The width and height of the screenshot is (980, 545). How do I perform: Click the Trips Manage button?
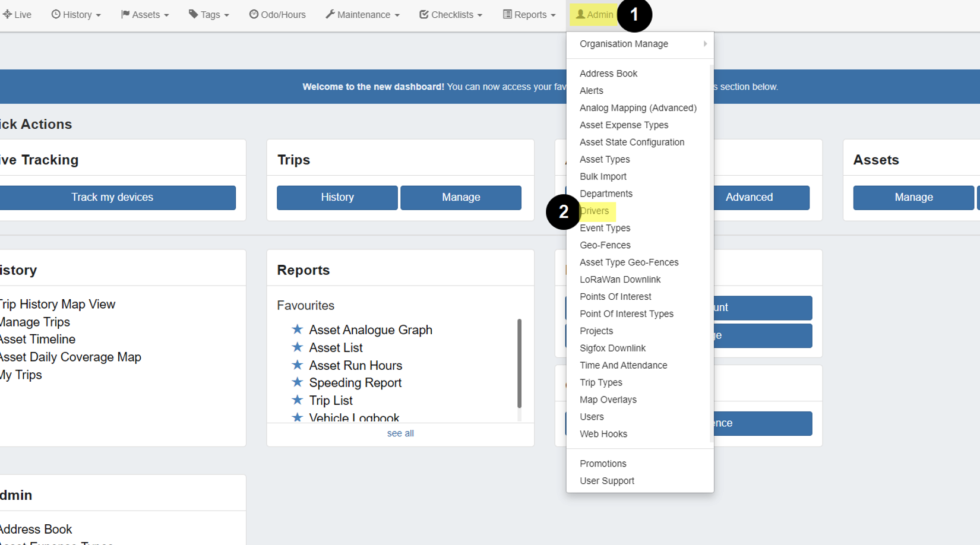coord(461,198)
